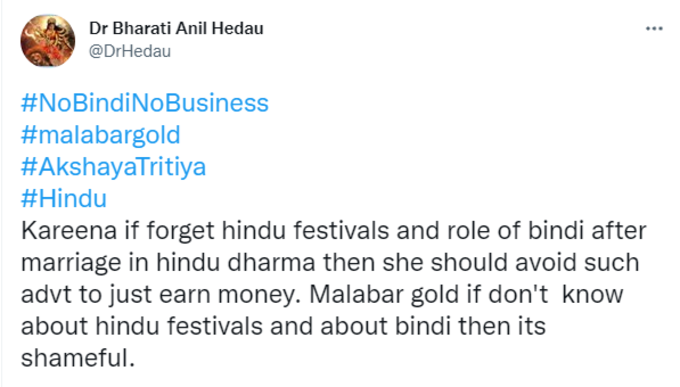Click the line starting "about hindu festivals"
This screenshot has width=680, height=387.
point(283,326)
